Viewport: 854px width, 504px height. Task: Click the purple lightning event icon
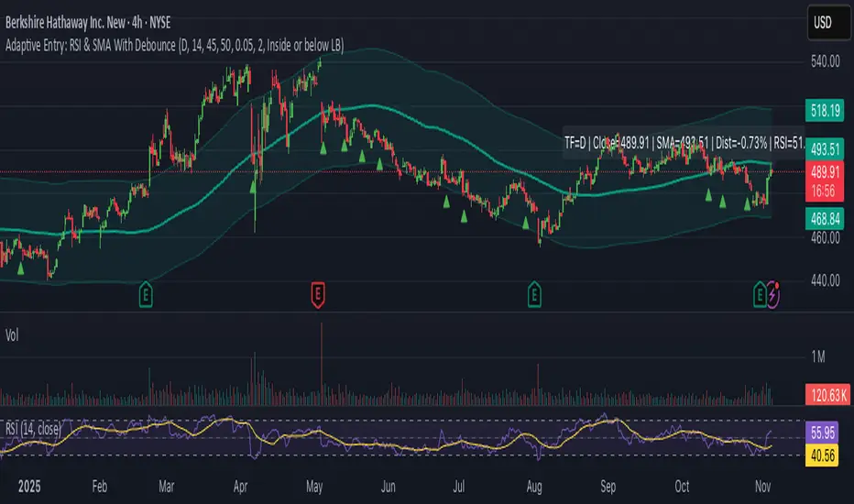point(773,295)
